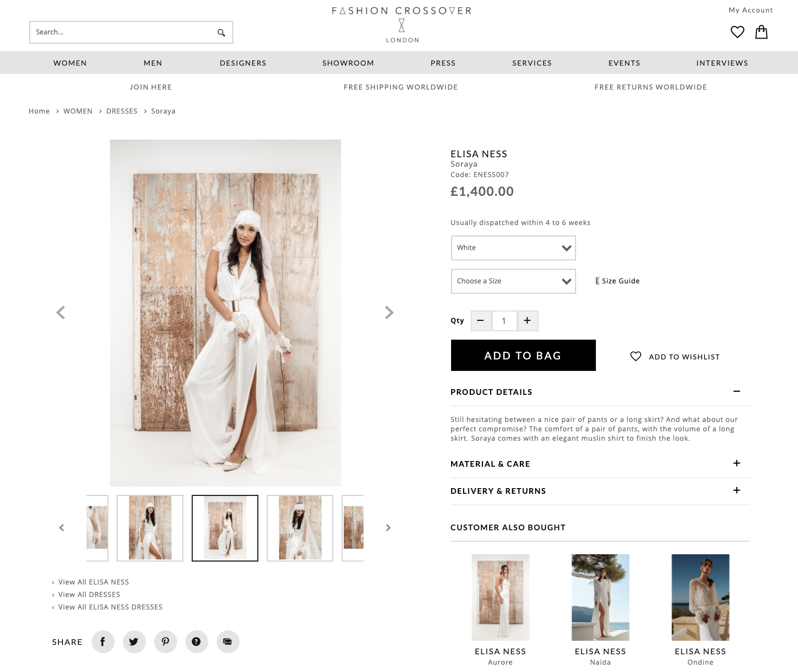Open the SERVICES menu
The image size is (798, 672).
coord(532,63)
